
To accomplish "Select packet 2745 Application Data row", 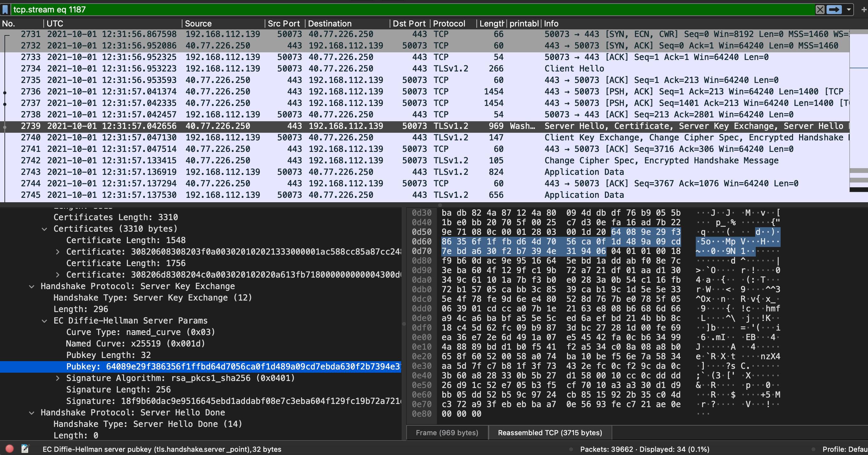I will pyautogui.click(x=424, y=195).
